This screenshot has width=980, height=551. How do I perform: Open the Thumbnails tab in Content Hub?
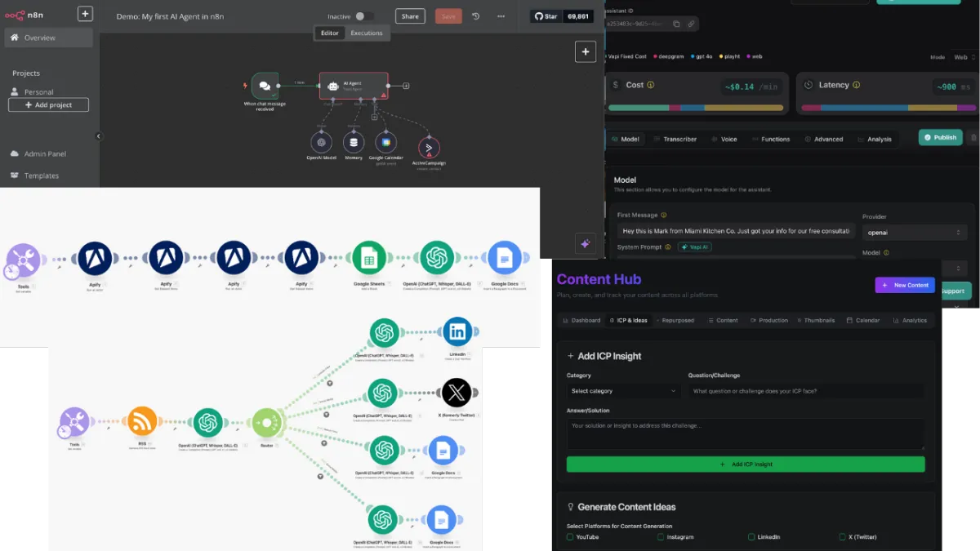[815, 321]
